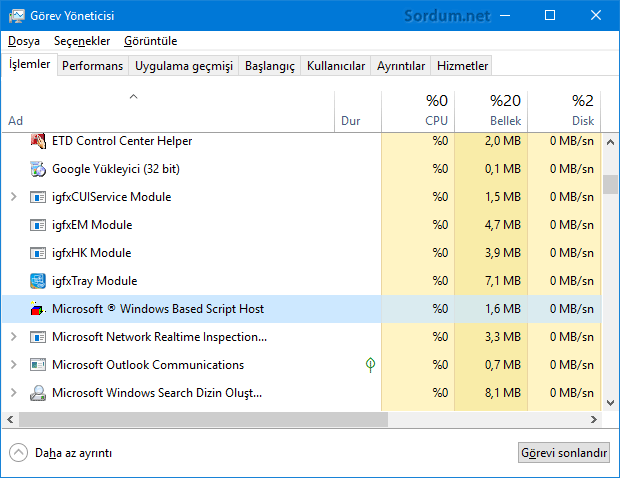Switch to the Başlangıç tab
Viewport: 620px width, 478px height.
[270, 66]
